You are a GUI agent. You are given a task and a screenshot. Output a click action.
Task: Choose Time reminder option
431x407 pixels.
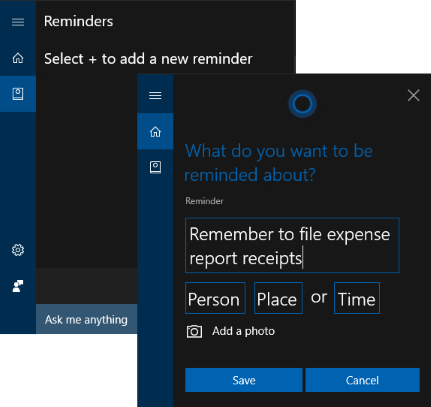[x=357, y=298]
